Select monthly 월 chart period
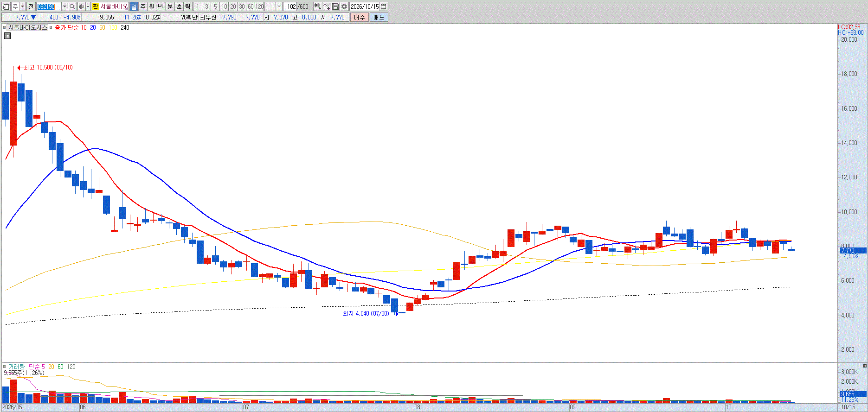This screenshot has height=412, width=868. 151,6
